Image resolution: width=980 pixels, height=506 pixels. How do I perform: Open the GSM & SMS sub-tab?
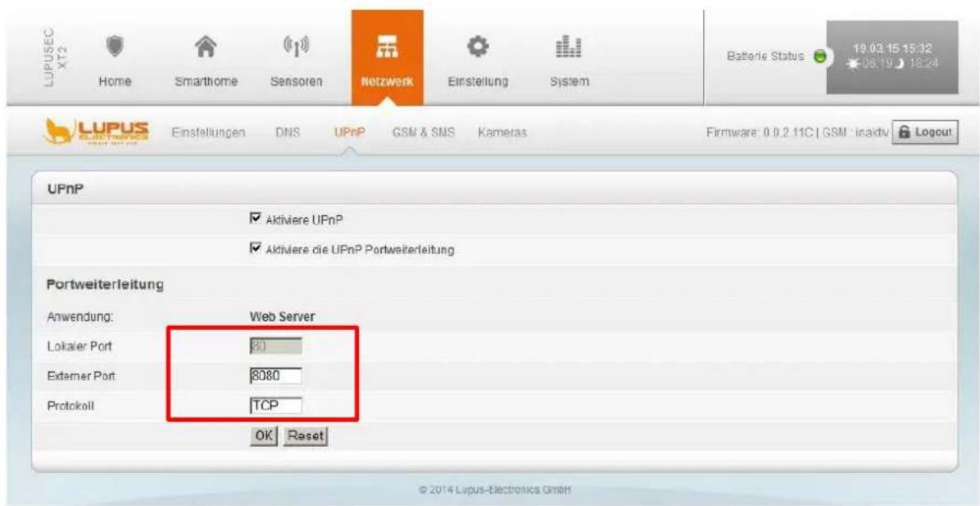423,133
